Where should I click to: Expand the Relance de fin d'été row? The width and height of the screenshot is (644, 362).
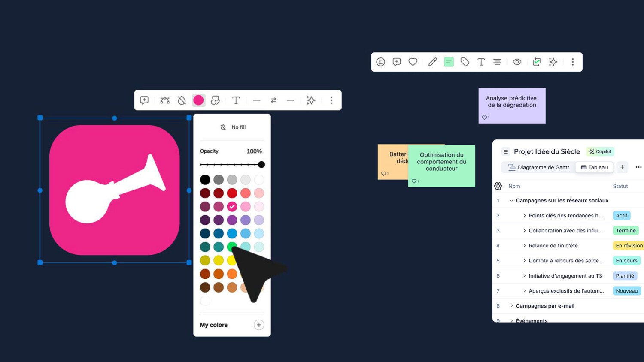524,246
